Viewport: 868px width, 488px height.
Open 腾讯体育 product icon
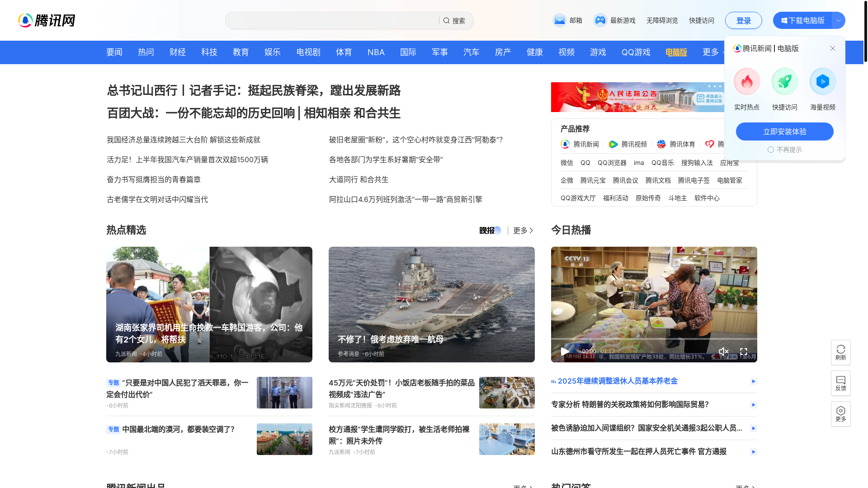[x=661, y=144]
